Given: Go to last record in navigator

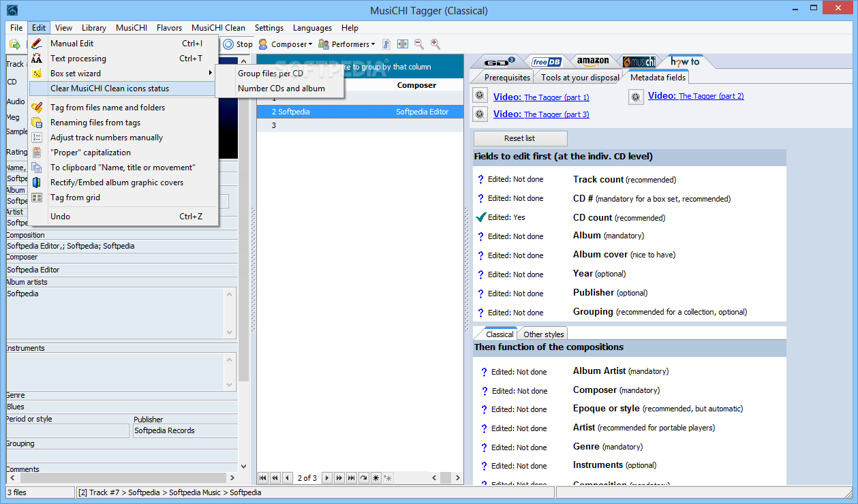Looking at the screenshot, I should pyautogui.click(x=352, y=478).
